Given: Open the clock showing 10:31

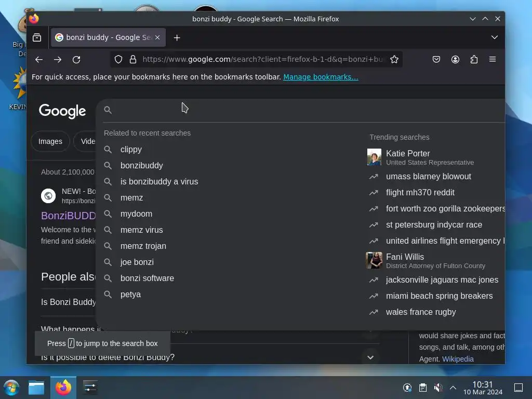Looking at the screenshot, I should (483, 388).
